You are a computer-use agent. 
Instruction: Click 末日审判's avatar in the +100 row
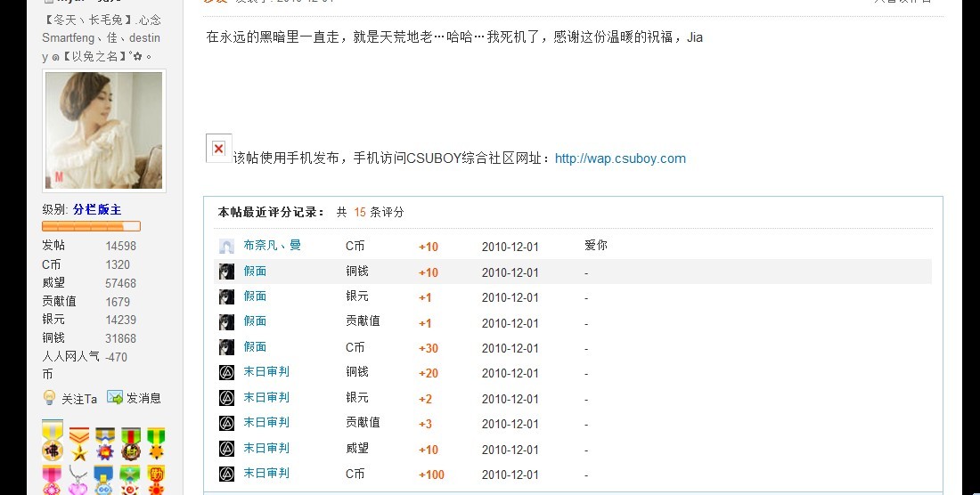point(226,474)
